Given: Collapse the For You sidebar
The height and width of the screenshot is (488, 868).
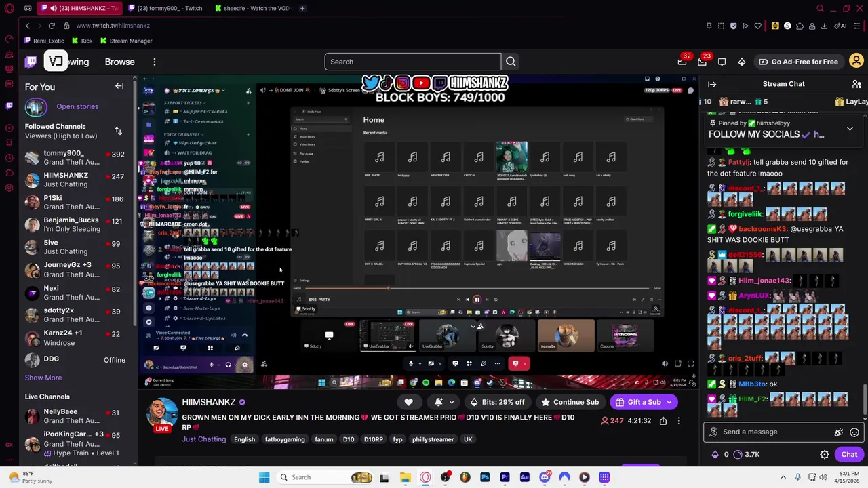Looking at the screenshot, I should click(x=119, y=86).
